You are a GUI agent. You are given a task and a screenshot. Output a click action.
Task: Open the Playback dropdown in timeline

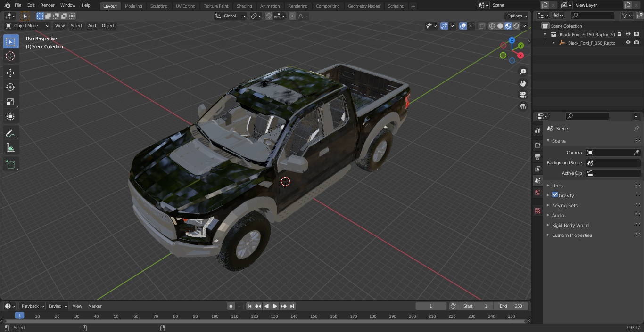coord(32,306)
